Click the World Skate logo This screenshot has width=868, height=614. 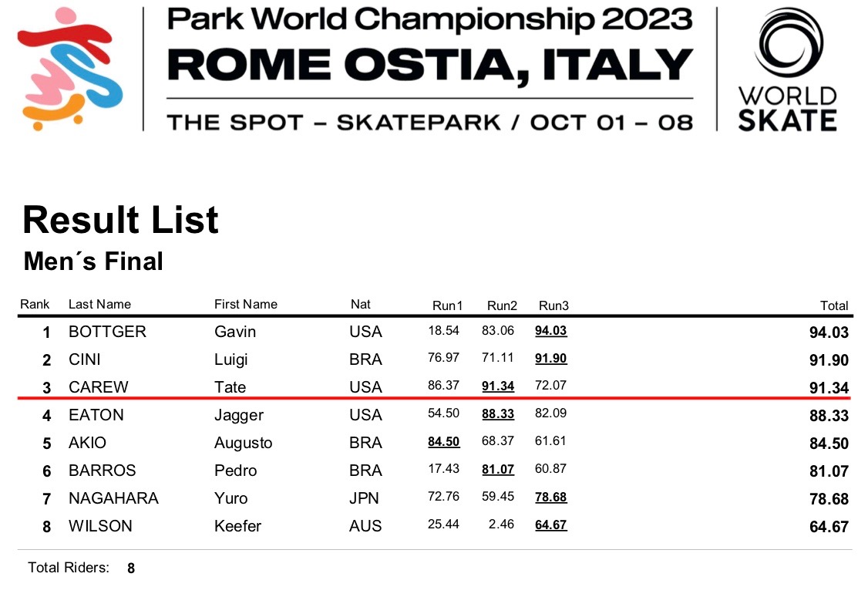point(787,69)
